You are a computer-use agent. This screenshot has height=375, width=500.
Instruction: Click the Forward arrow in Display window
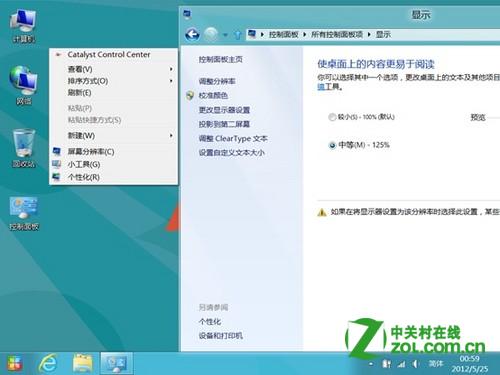click(211, 34)
